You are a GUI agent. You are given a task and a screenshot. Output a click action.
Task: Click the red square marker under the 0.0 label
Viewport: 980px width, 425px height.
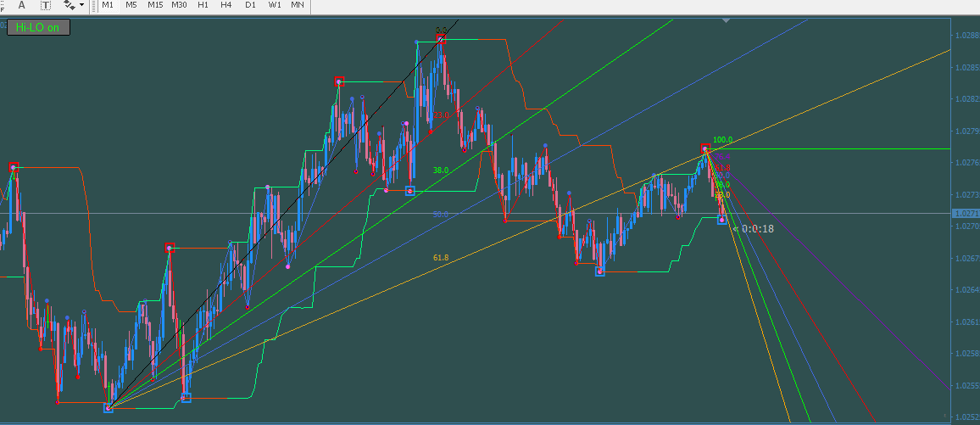(x=441, y=39)
